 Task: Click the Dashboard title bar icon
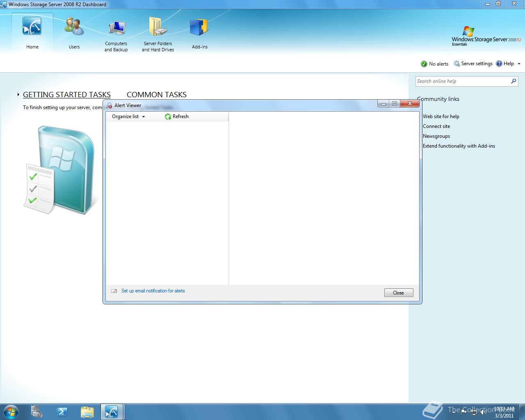pyautogui.click(x=4, y=5)
